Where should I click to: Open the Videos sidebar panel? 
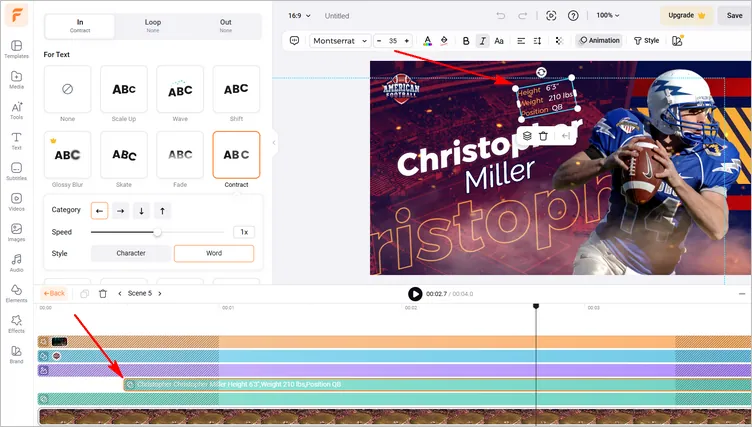pyautogui.click(x=16, y=202)
